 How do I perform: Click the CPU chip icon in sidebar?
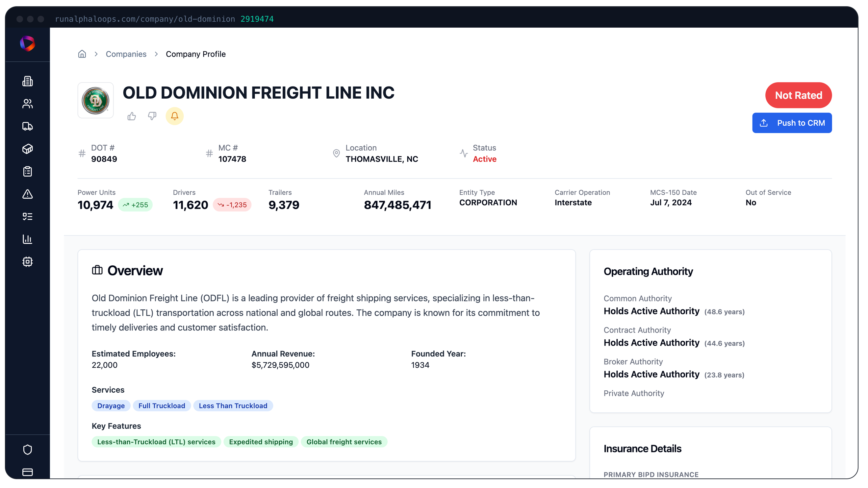(27, 262)
